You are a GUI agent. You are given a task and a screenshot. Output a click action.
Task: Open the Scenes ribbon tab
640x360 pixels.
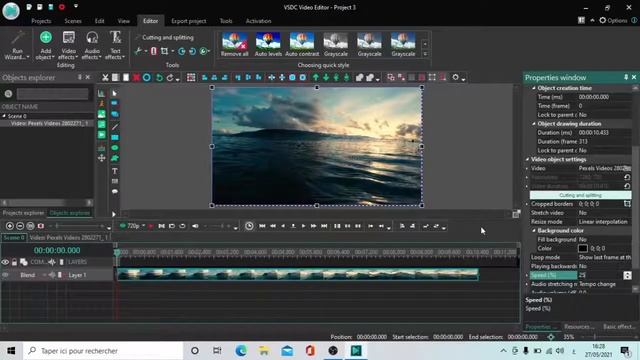[x=73, y=21]
